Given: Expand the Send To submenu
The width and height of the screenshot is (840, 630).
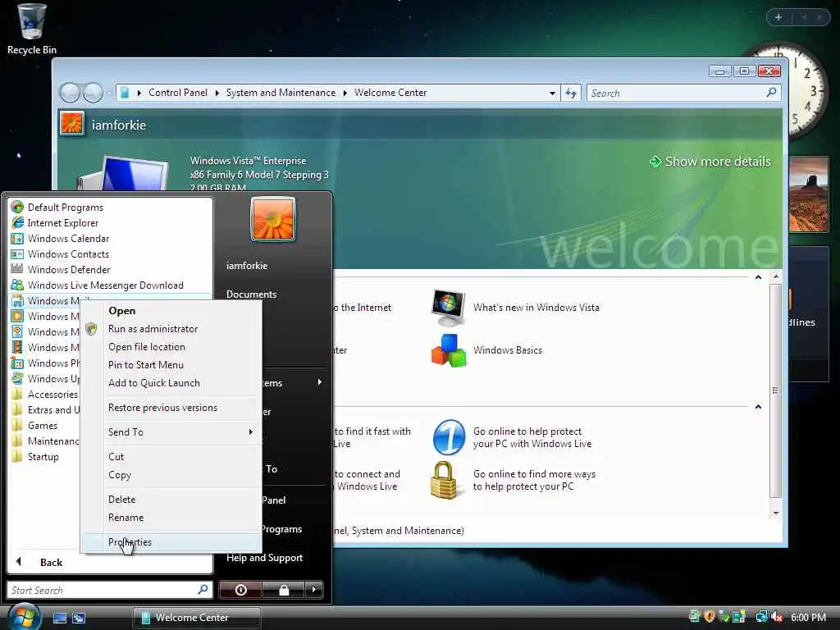Looking at the screenshot, I should [x=250, y=431].
